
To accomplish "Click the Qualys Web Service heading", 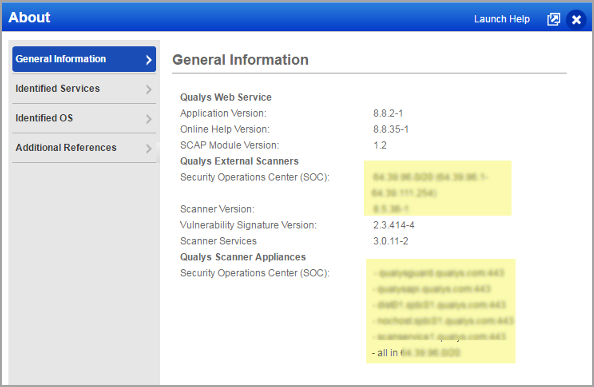I will click(x=226, y=97).
